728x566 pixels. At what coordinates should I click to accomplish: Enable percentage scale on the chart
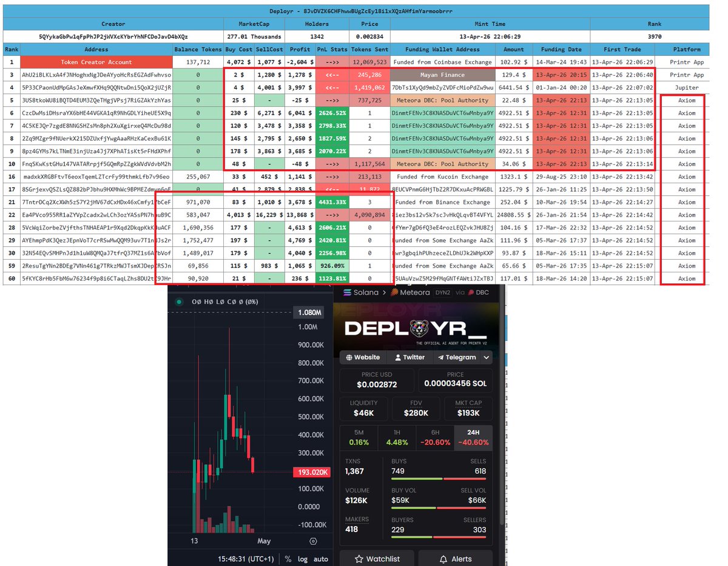288,559
